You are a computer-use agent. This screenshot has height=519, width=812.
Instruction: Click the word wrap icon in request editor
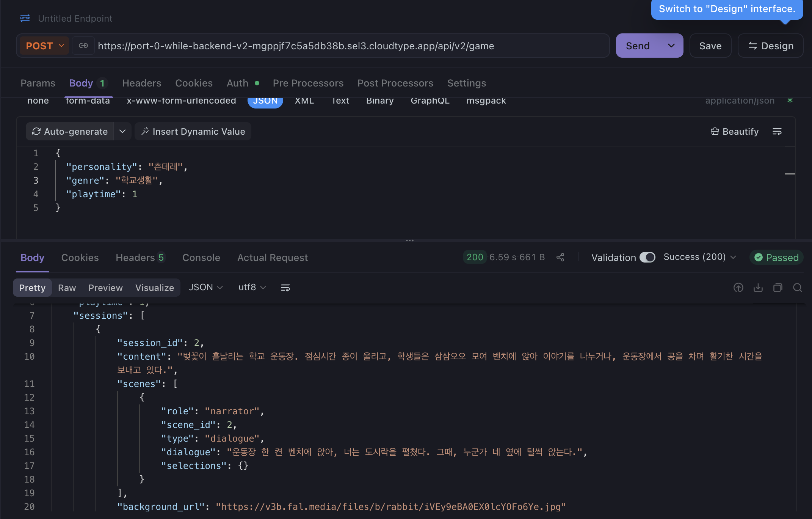[x=777, y=132]
